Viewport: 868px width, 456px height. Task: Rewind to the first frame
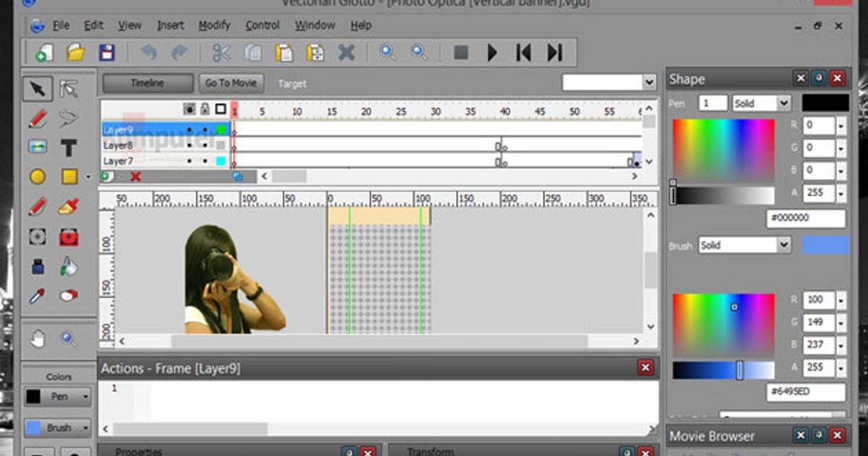click(x=523, y=53)
